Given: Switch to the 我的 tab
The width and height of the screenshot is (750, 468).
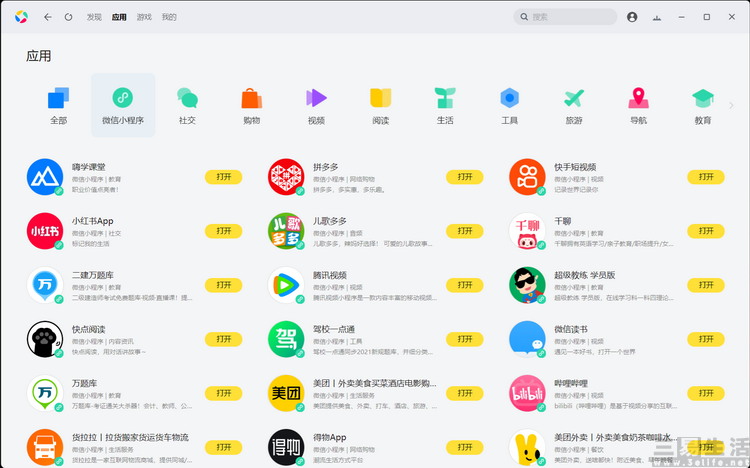Looking at the screenshot, I should click(x=169, y=17).
